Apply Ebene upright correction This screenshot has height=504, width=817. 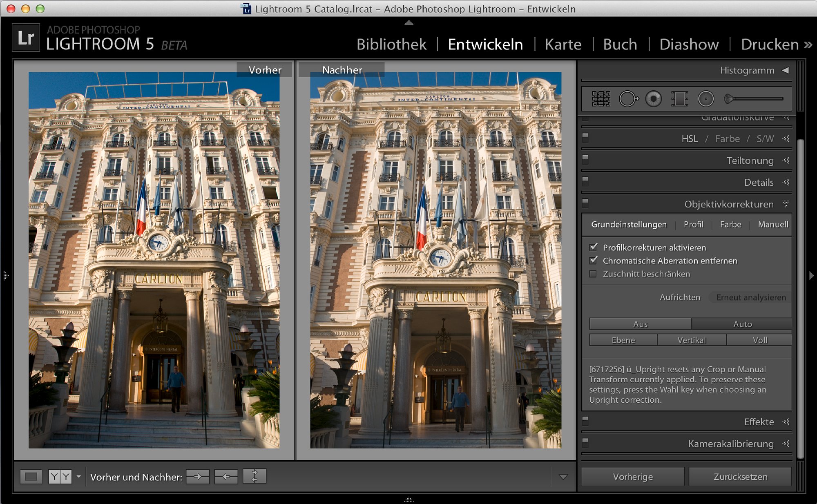[623, 340]
